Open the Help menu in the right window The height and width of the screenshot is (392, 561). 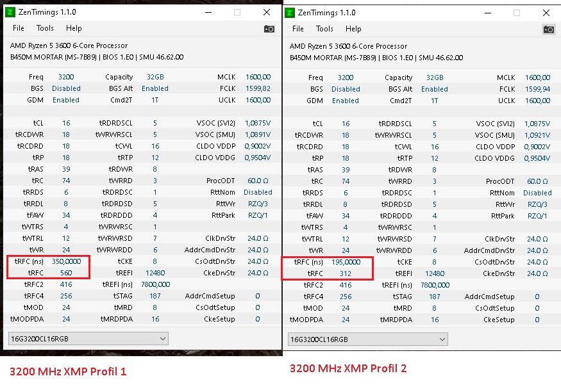353,28
